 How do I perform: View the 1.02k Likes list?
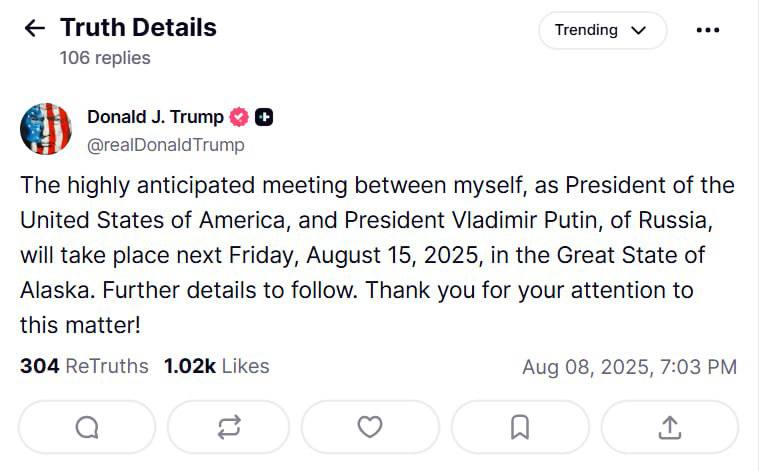[x=216, y=366]
